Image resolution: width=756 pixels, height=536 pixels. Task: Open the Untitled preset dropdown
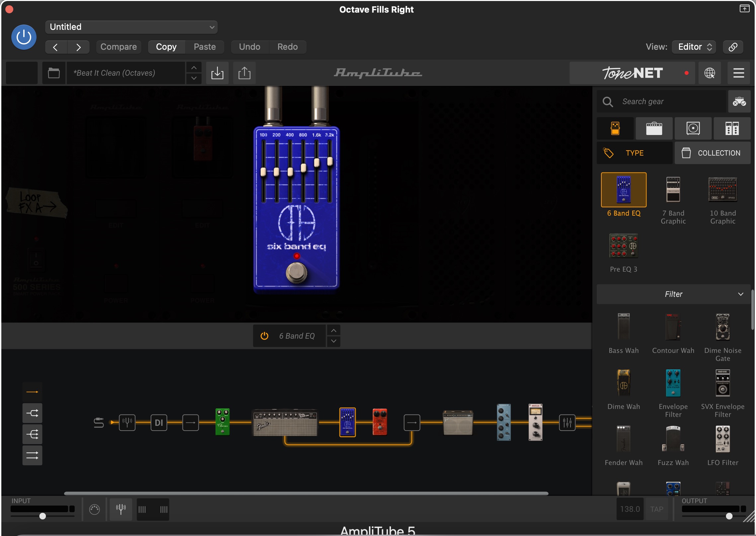coord(131,27)
